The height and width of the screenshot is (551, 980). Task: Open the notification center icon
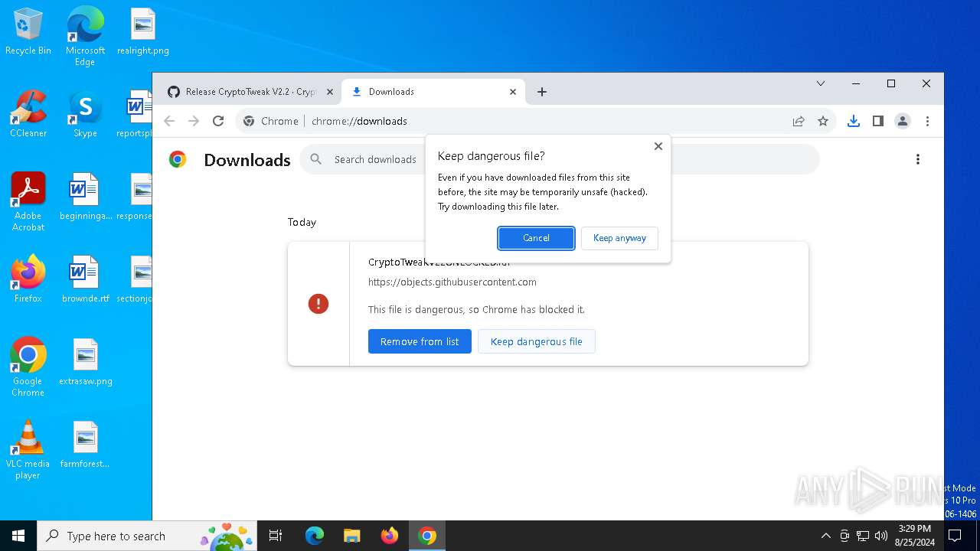click(954, 536)
